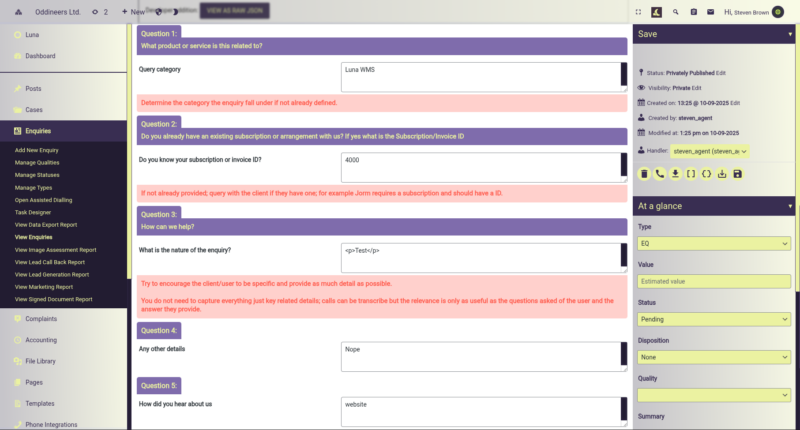Open Manage Statuses submenu item
The width and height of the screenshot is (800, 430).
(37, 175)
